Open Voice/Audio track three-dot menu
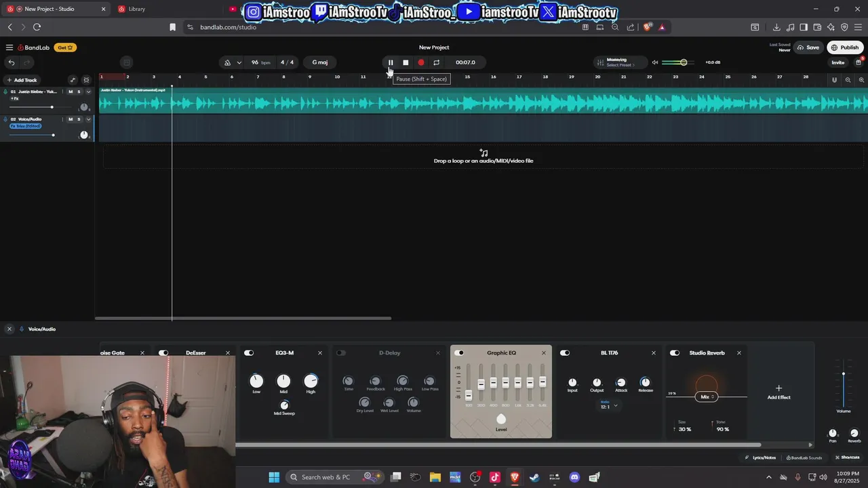 62,119
